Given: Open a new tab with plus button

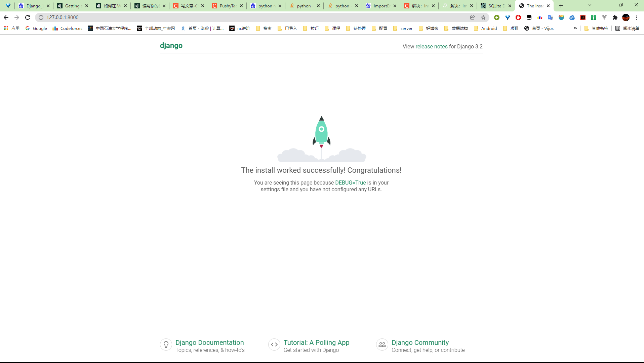Looking at the screenshot, I should point(561,6).
